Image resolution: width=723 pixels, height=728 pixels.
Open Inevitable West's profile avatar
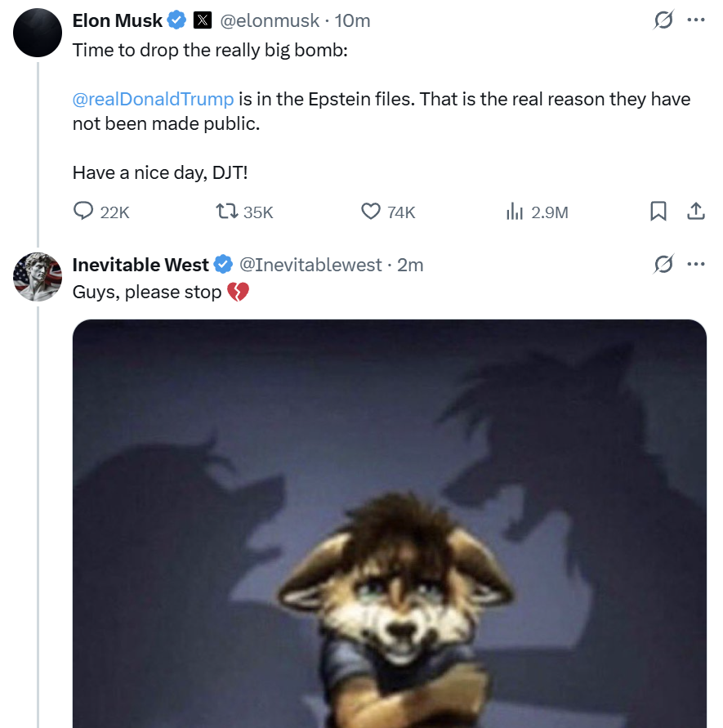[37, 277]
